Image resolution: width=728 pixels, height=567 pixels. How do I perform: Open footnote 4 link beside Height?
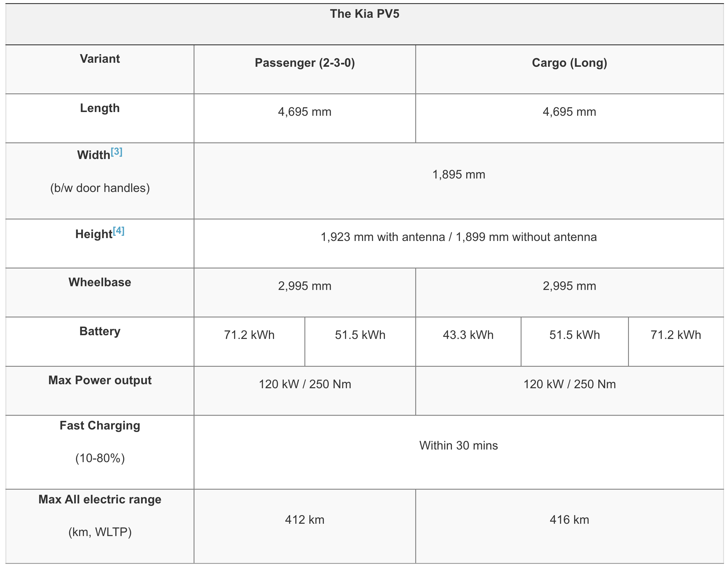click(x=118, y=231)
